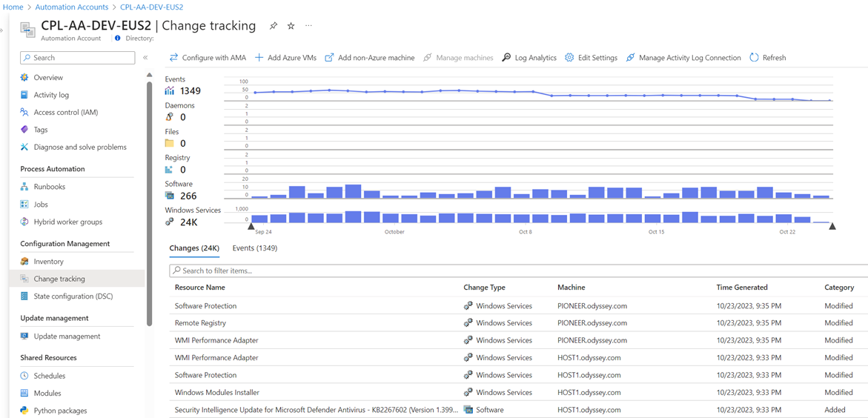Sort by the Time Generated column header

click(x=741, y=288)
